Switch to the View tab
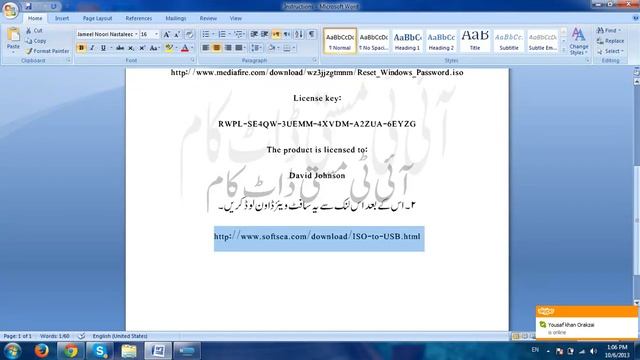This screenshot has width=640, height=360. pyautogui.click(x=236, y=18)
